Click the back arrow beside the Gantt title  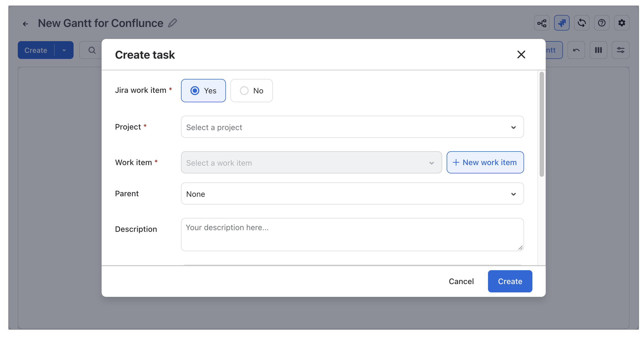(26, 24)
